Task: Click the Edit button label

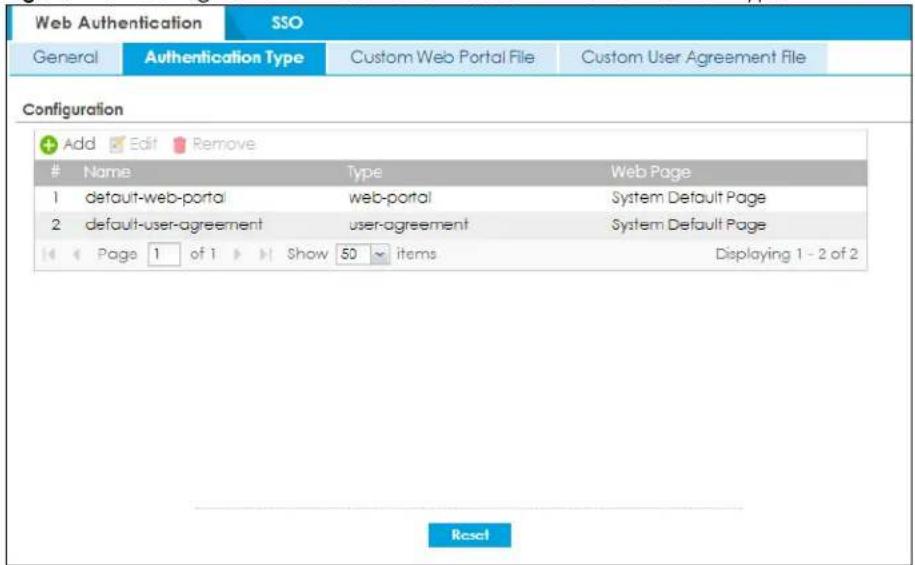Action: click(x=143, y=144)
